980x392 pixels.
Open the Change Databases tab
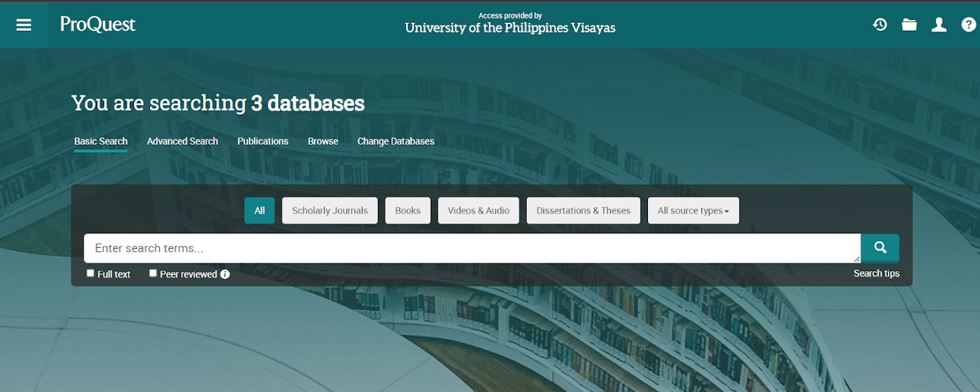pyautogui.click(x=396, y=141)
